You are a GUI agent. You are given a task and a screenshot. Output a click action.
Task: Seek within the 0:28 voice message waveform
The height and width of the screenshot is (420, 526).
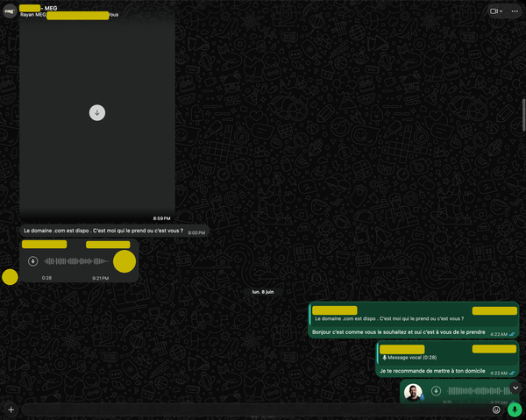[x=76, y=261]
